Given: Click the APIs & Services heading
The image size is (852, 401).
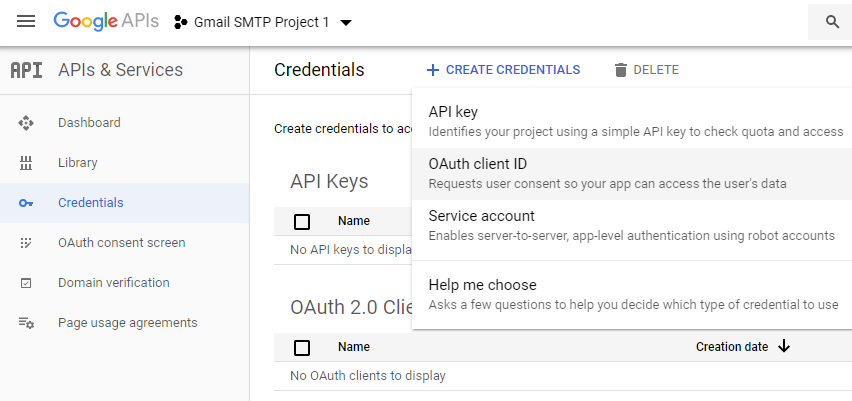Looking at the screenshot, I should point(121,70).
